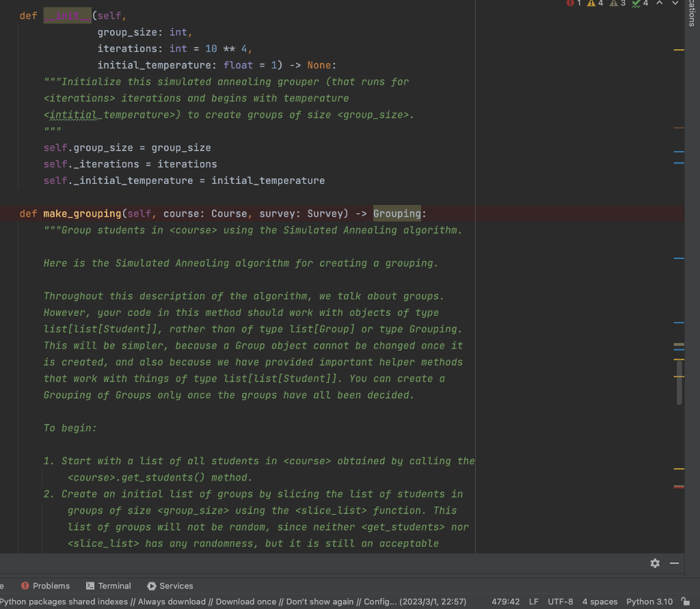Click the Survey type annotation
Screen dimensions: 700x609
(x=325, y=213)
